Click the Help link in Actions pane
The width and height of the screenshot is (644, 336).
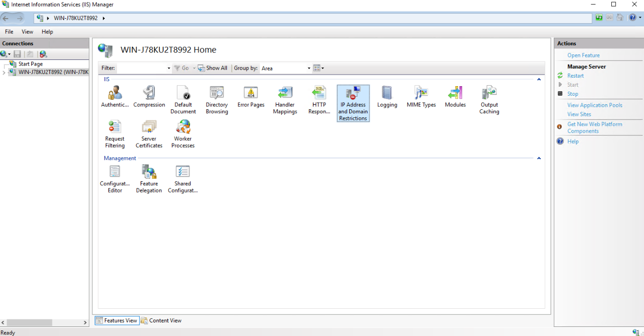pyautogui.click(x=573, y=142)
